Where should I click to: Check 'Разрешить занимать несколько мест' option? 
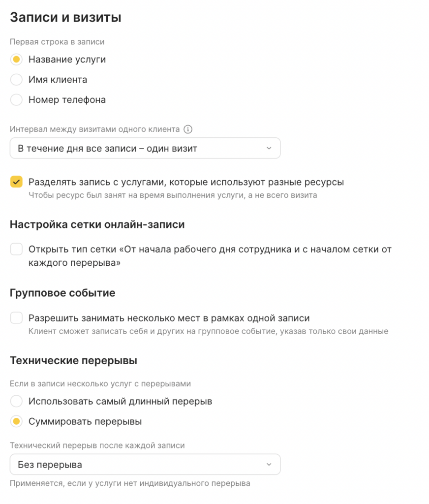(17, 318)
